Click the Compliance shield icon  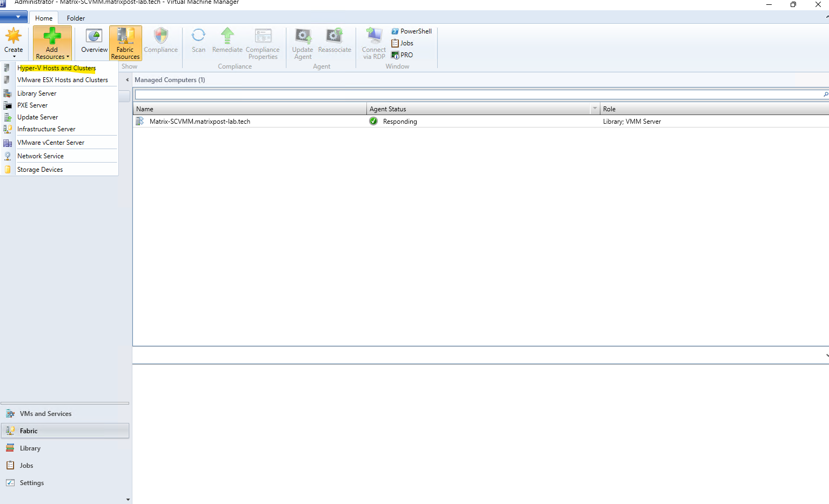[x=161, y=36]
